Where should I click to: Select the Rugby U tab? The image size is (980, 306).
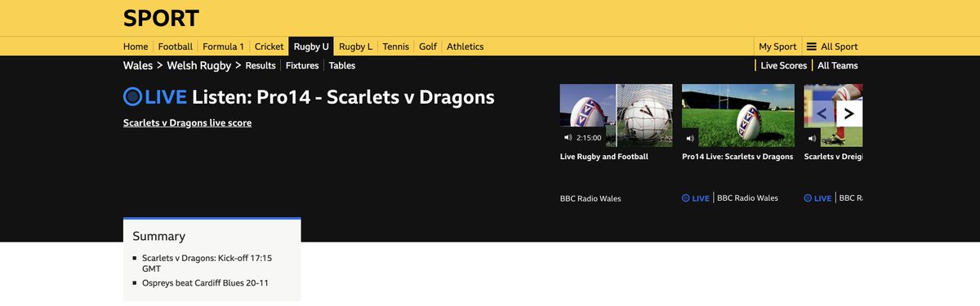coord(312,47)
